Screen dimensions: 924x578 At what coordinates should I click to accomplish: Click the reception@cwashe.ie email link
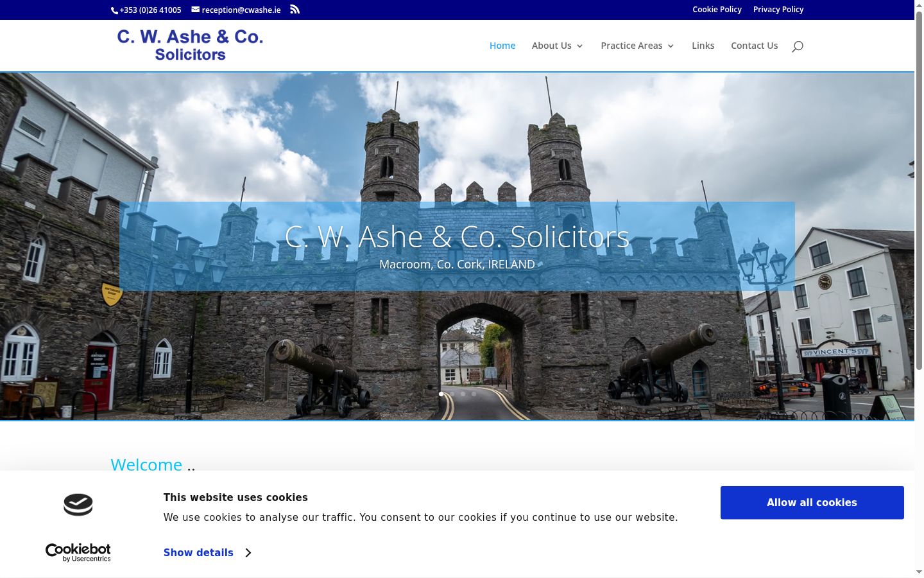point(241,10)
